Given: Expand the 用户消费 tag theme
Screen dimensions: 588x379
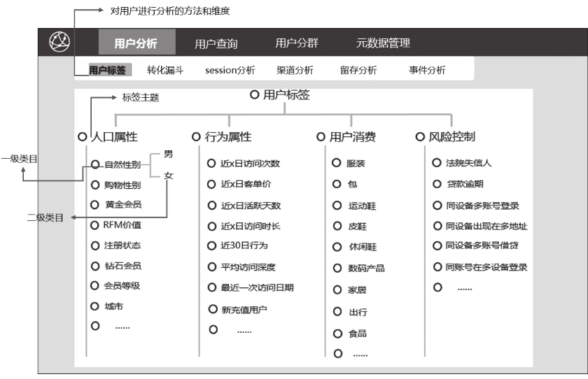Looking at the screenshot, I should tap(346, 136).
